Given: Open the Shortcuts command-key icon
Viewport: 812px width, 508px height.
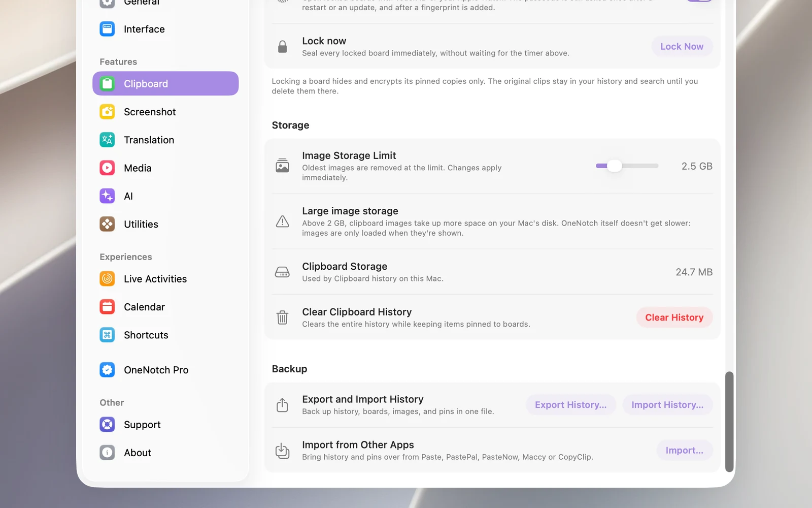Looking at the screenshot, I should coord(107,335).
